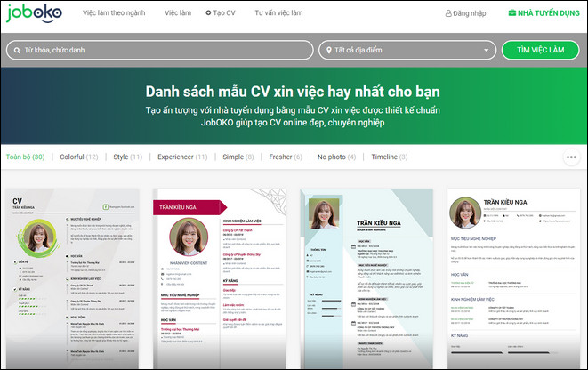Select the Style (11) filter tab

(128, 157)
